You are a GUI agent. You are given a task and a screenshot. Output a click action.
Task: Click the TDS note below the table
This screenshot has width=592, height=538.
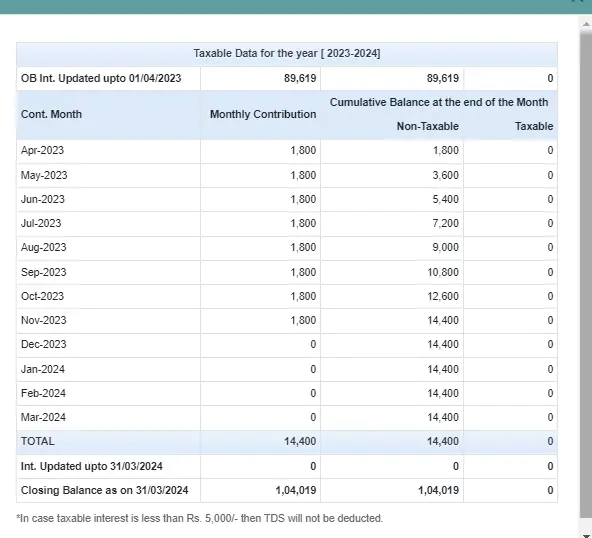point(200,518)
